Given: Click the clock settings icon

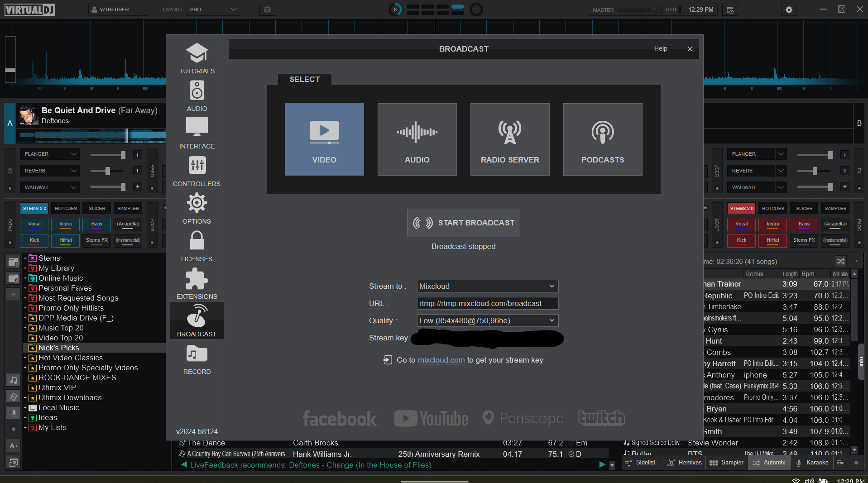Looking at the screenshot, I should tap(730, 10).
